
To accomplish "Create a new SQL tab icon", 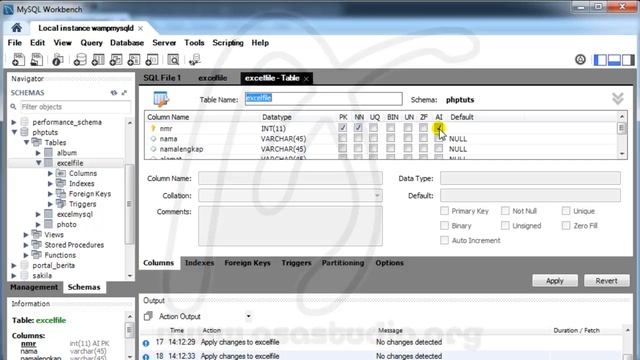I will point(18,60).
